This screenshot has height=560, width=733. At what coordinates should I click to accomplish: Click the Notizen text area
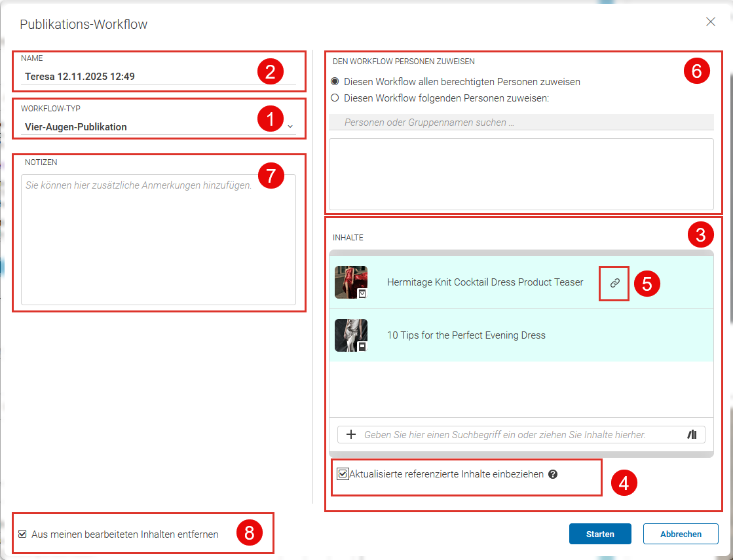tap(159, 240)
